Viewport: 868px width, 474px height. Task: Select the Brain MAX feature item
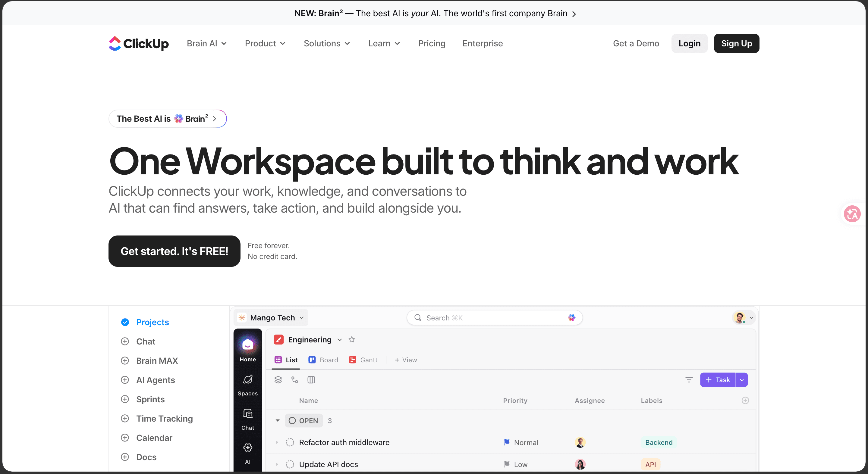coord(149,360)
